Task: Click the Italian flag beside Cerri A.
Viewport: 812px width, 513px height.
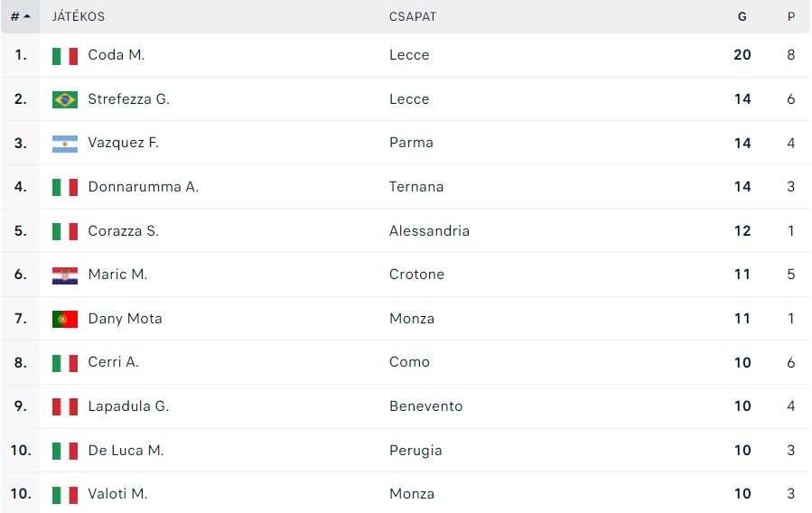Action: point(65,363)
